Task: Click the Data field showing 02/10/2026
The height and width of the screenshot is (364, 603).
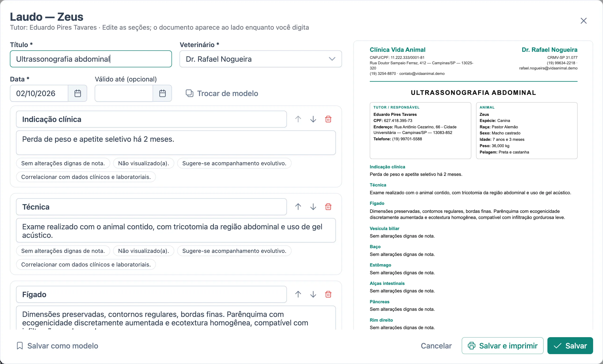Action: [x=39, y=93]
